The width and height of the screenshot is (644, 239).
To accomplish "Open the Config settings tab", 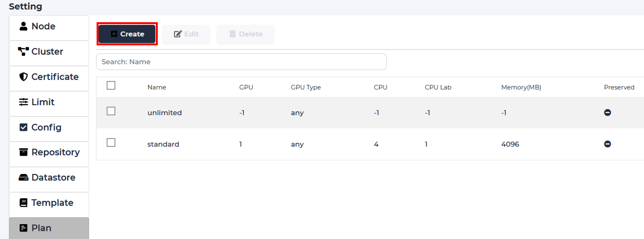I will pos(49,129).
